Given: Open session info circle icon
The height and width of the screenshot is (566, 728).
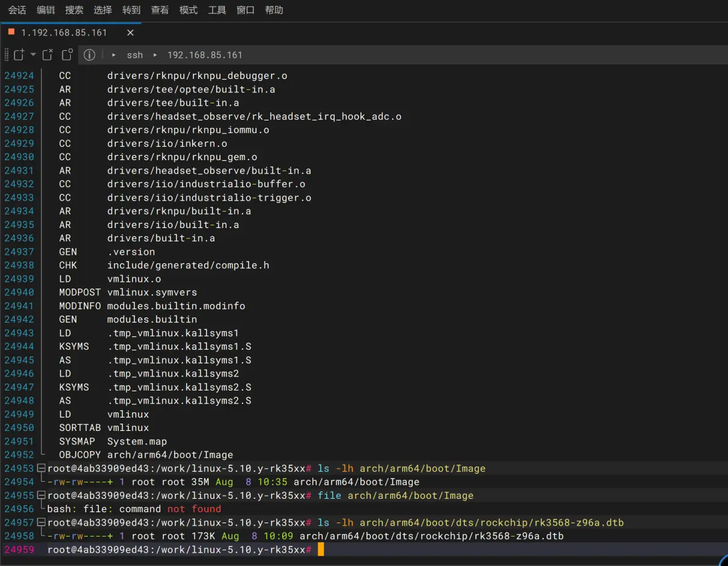Looking at the screenshot, I should coord(90,55).
